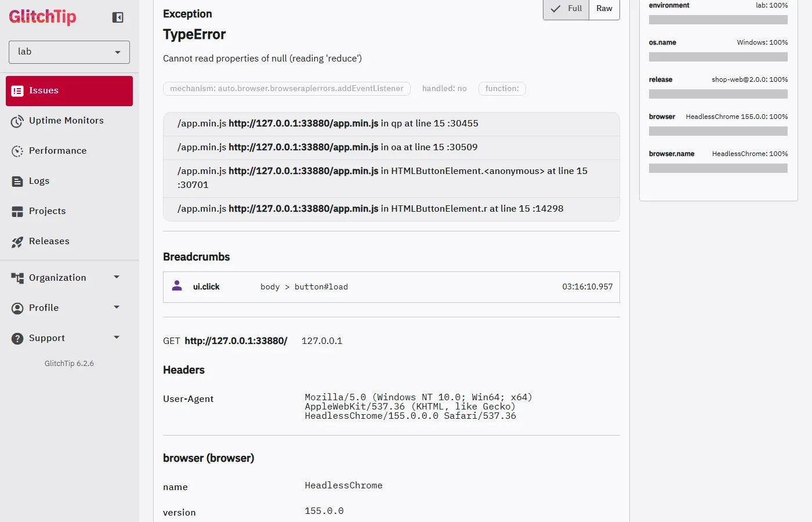Open the GET http://127.0.0.1:33880/ URL
812x522 pixels.
[x=236, y=341]
